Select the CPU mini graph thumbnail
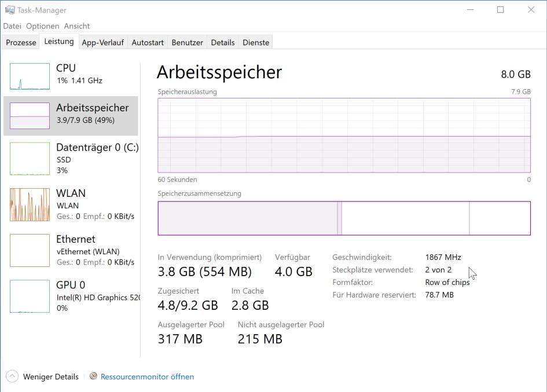547x392 pixels. [x=30, y=76]
